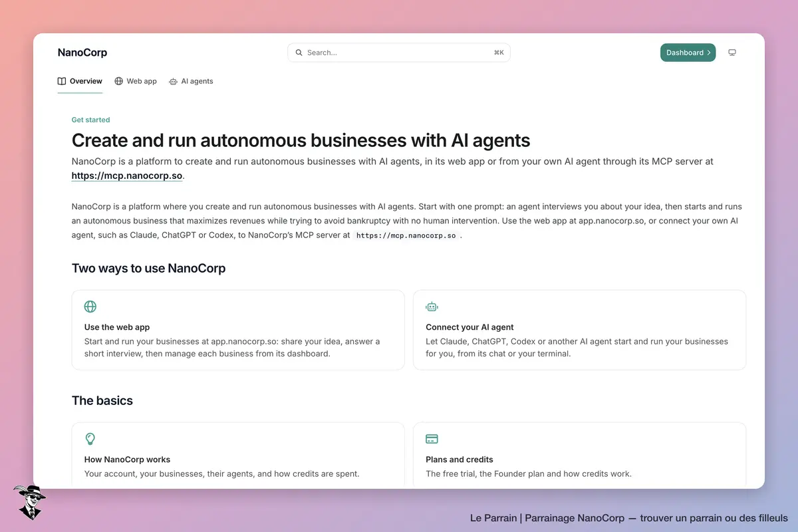Open the Dashboard button
Viewport: 798px width, 532px height.
(688, 53)
